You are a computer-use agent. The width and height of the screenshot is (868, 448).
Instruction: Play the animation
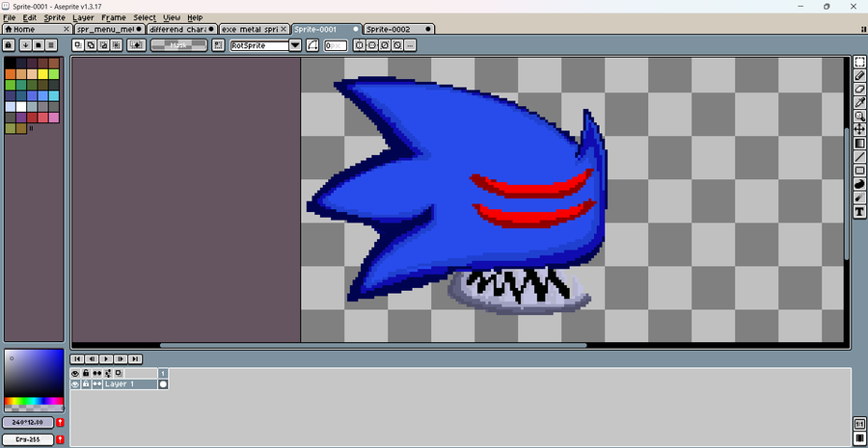106,359
